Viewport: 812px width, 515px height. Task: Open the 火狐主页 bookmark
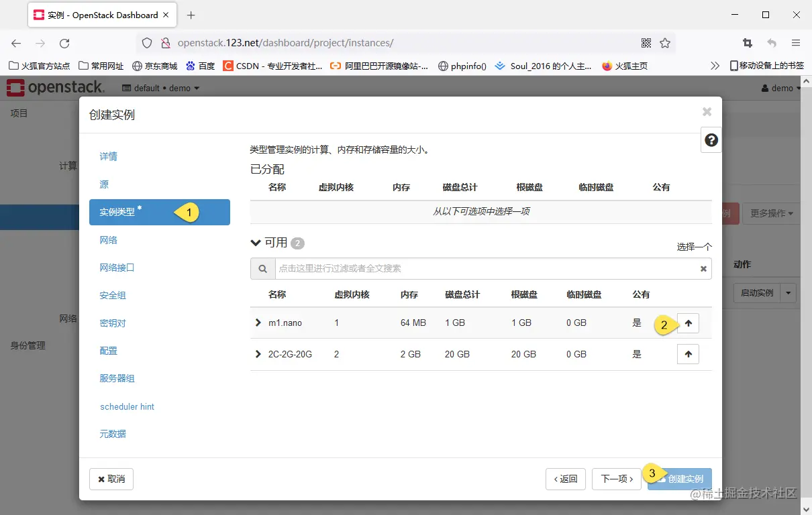point(625,66)
